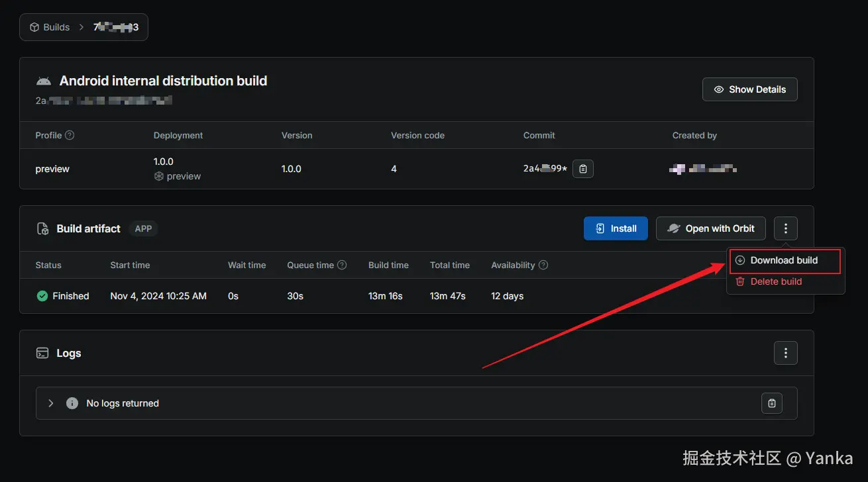Image resolution: width=868 pixels, height=482 pixels.
Task: Copy logs with the clipboard button
Action: [x=772, y=403]
